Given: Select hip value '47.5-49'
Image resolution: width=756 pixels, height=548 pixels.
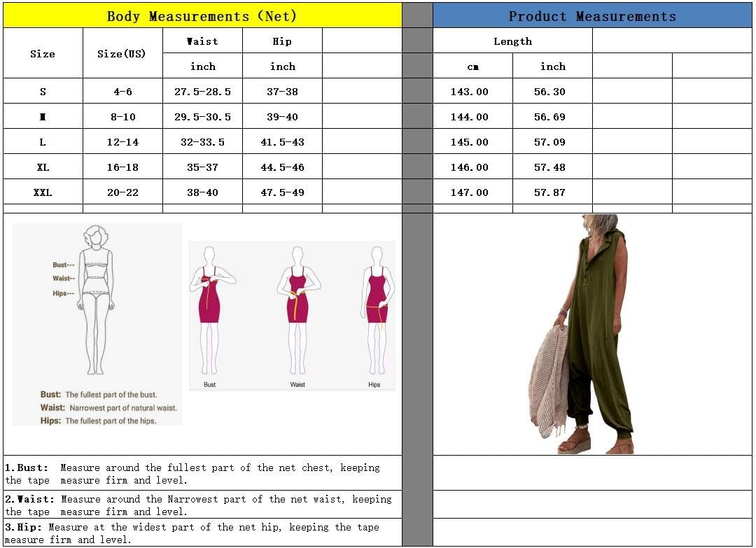Looking at the screenshot, I should point(282,192).
